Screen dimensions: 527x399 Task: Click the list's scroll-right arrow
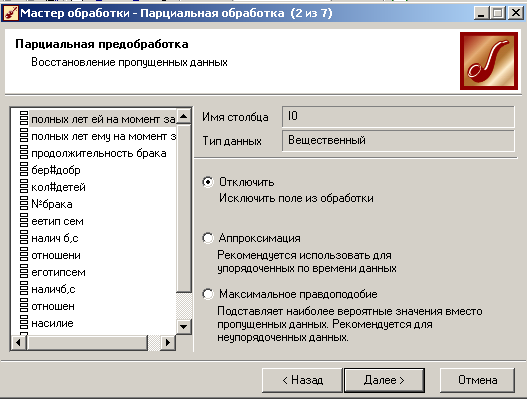pyautogui.click(x=168, y=343)
